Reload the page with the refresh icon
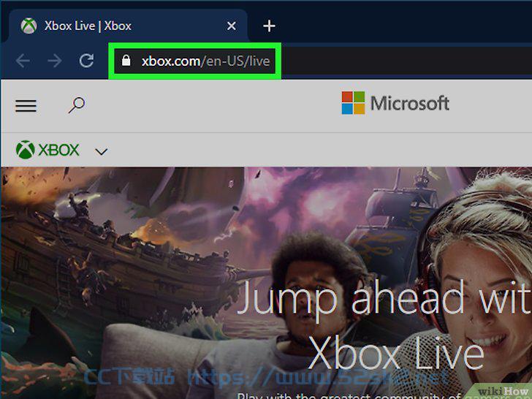Screen dimensions: 532x399 (x=86, y=61)
